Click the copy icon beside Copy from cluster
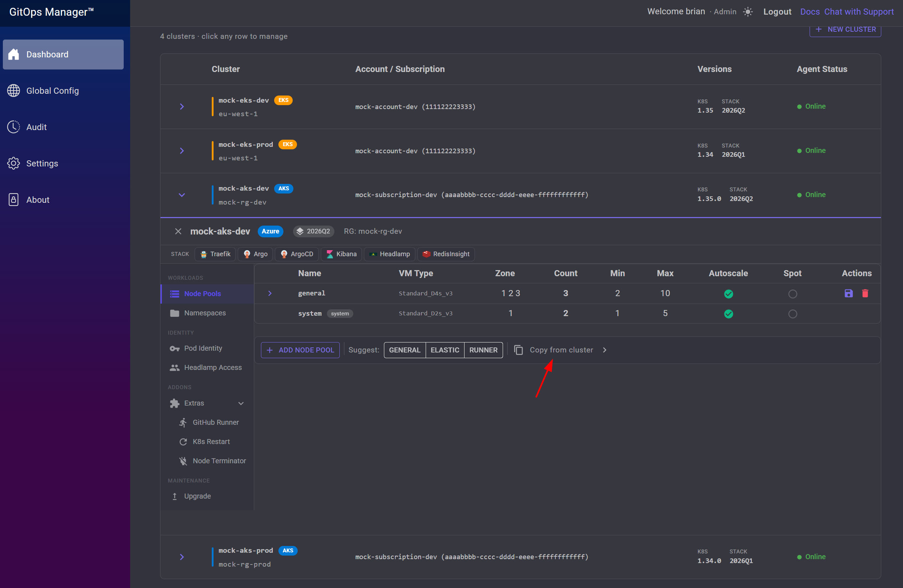 518,350
